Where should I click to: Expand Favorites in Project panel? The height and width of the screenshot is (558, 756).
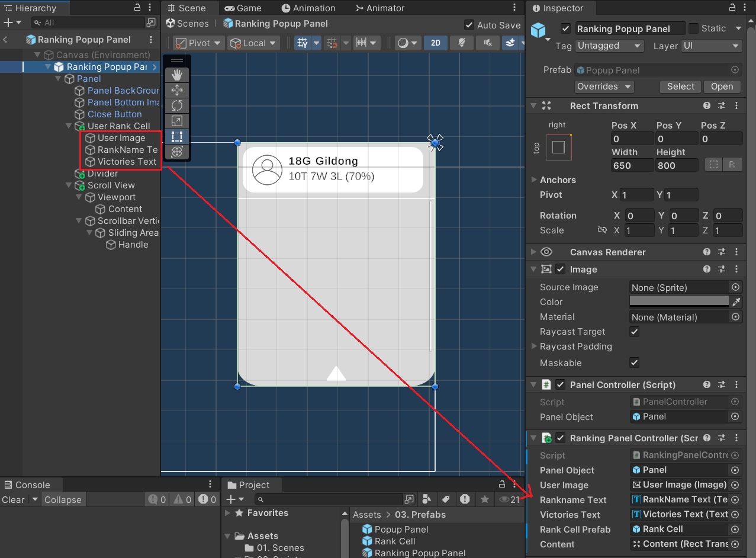click(x=228, y=513)
